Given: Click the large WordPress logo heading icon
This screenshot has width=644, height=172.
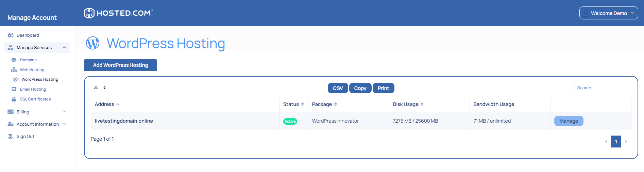Looking at the screenshot, I should pyautogui.click(x=92, y=43).
